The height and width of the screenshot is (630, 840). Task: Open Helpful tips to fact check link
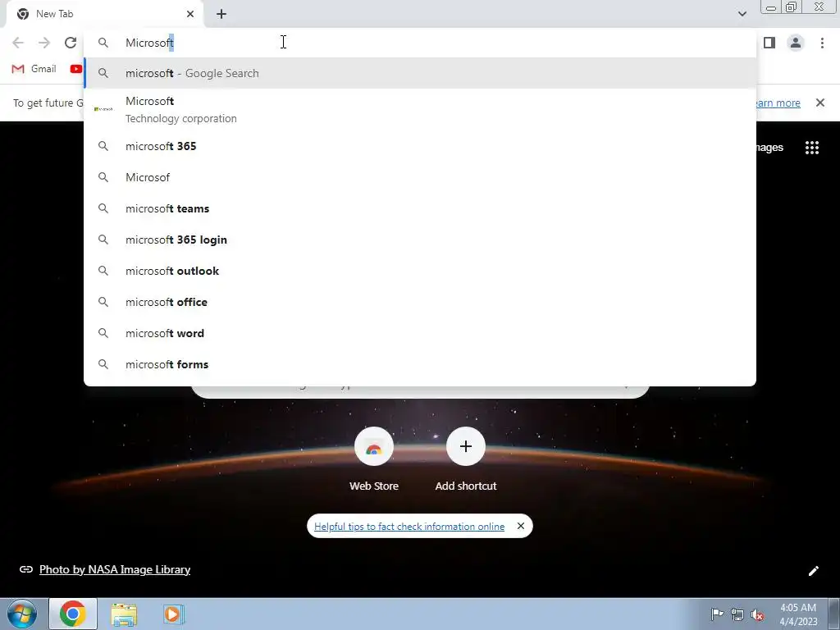409,527
